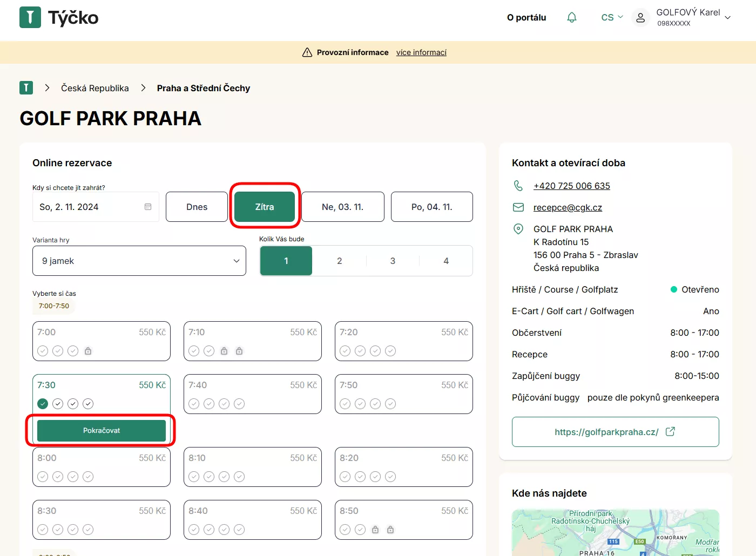Select the 8:20 time slot card

tap(404, 467)
